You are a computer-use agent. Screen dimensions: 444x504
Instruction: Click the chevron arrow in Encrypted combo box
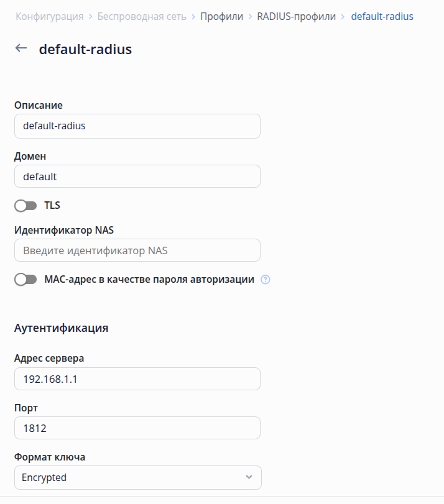249,477
